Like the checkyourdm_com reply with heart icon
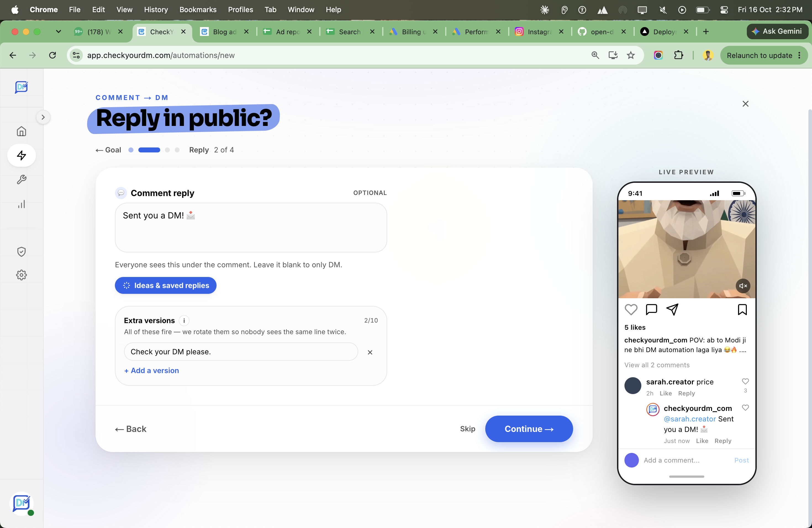This screenshot has height=528, width=812. (745, 408)
